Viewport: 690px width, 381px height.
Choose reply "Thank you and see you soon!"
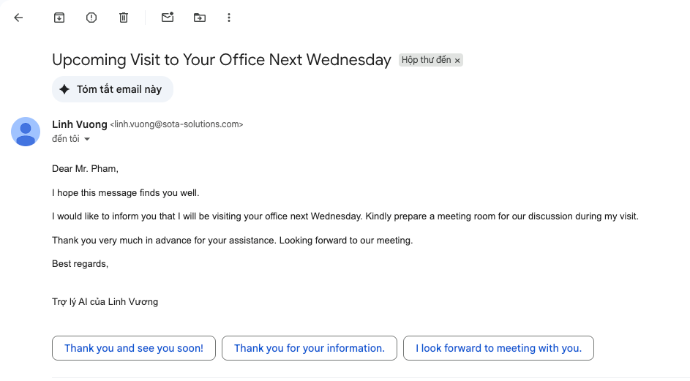(134, 348)
